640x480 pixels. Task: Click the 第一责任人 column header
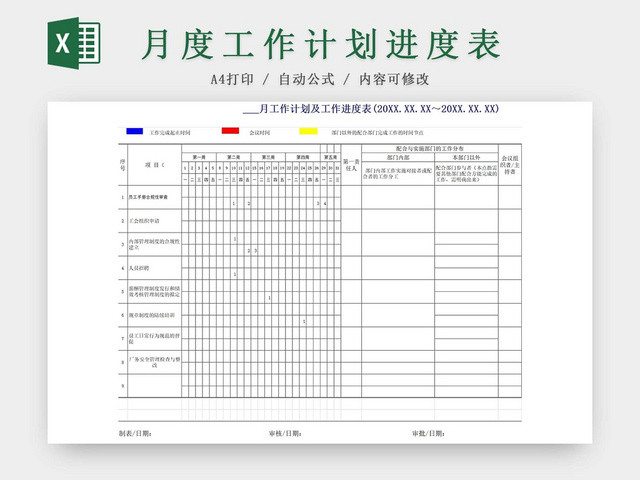(351, 165)
